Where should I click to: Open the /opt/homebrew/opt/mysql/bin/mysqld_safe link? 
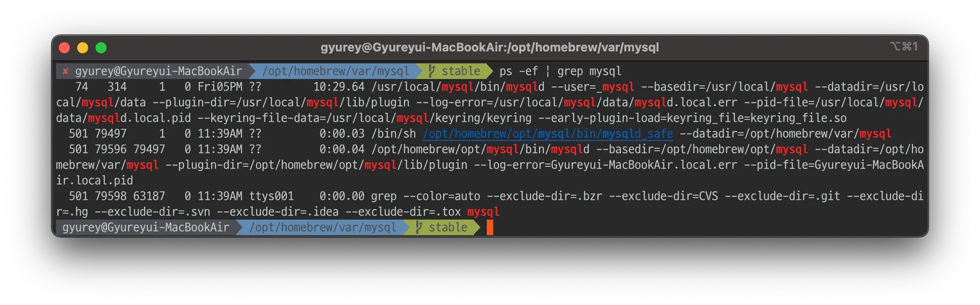pyautogui.click(x=548, y=134)
